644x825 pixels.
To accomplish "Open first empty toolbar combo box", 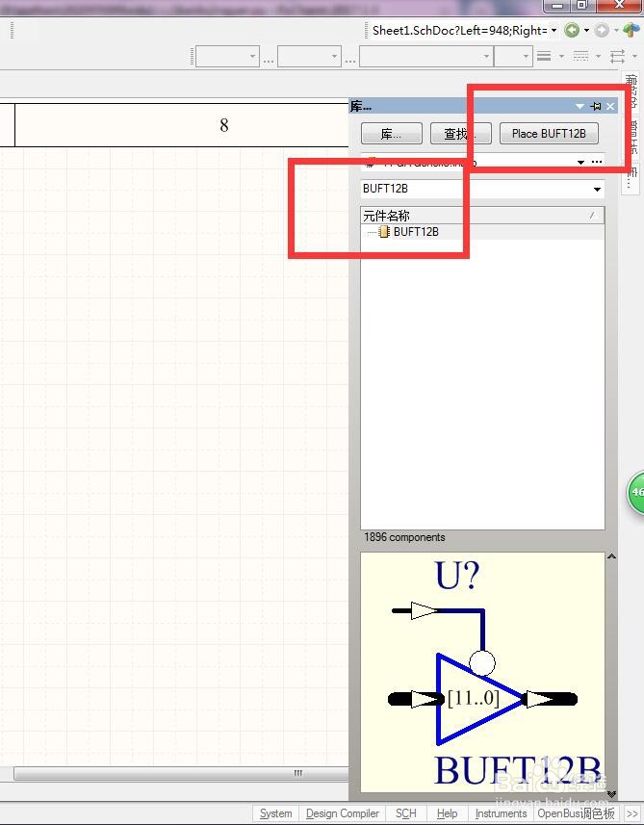I will [x=228, y=56].
